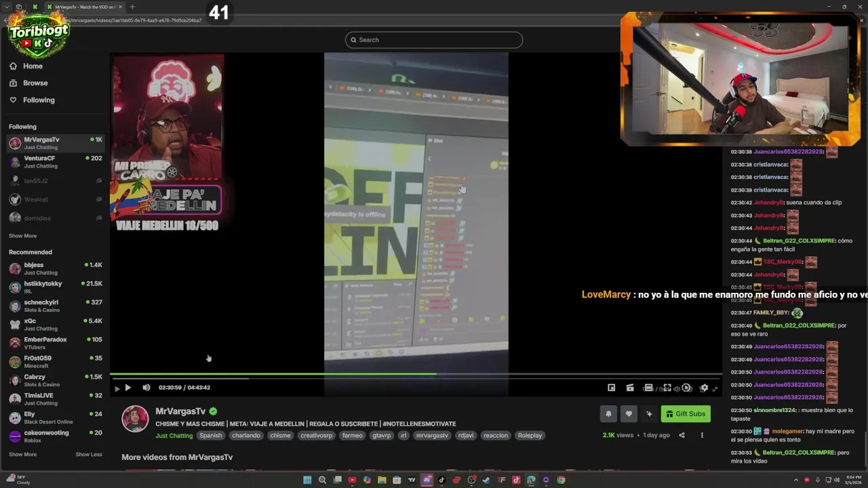Select the gtavrp tag

pyautogui.click(x=382, y=436)
